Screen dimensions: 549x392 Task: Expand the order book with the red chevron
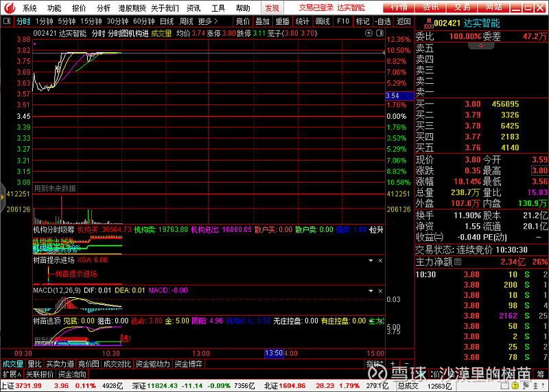point(481,46)
